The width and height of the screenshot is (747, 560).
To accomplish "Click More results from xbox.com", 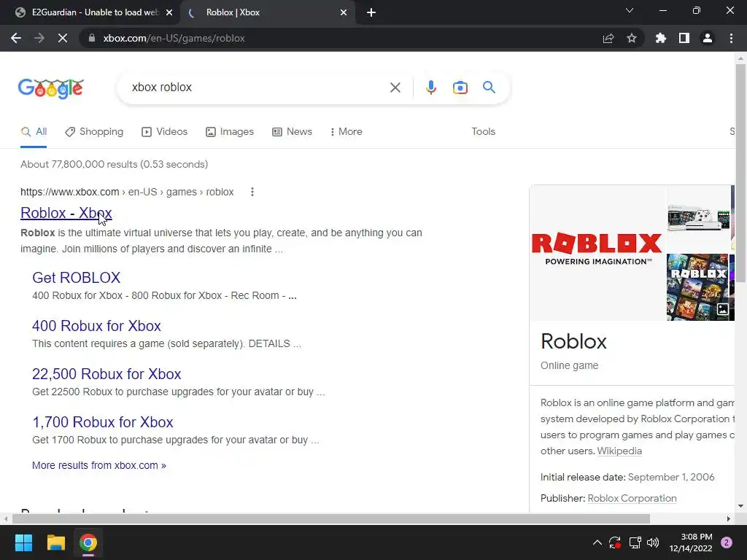I will [x=99, y=465].
